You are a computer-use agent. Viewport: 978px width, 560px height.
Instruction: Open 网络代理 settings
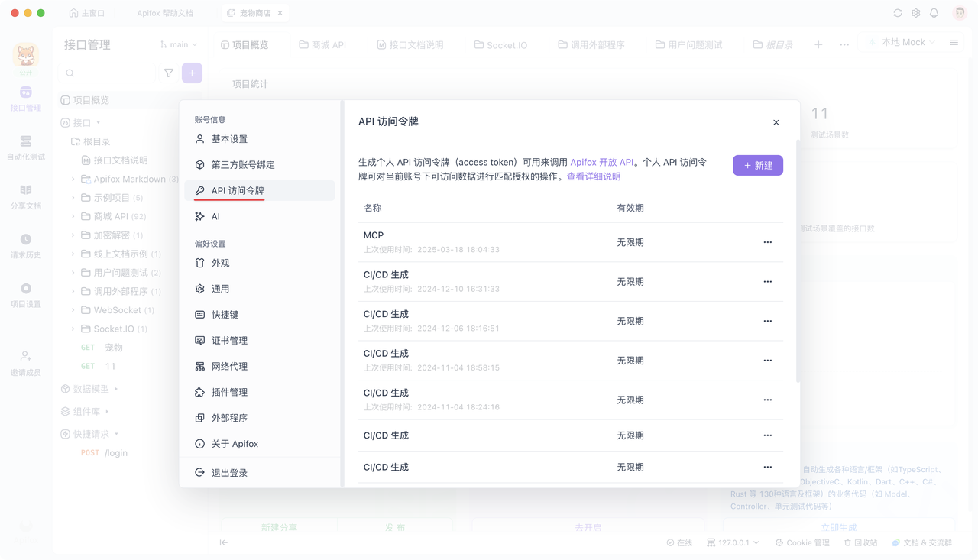click(260, 367)
